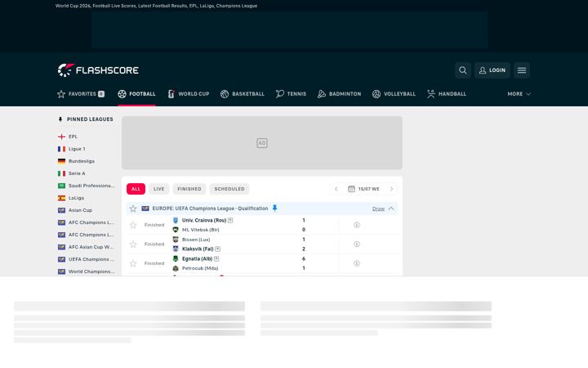This screenshot has height=368, width=588.
Task: Open the Handball section
Action: (447, 94)
